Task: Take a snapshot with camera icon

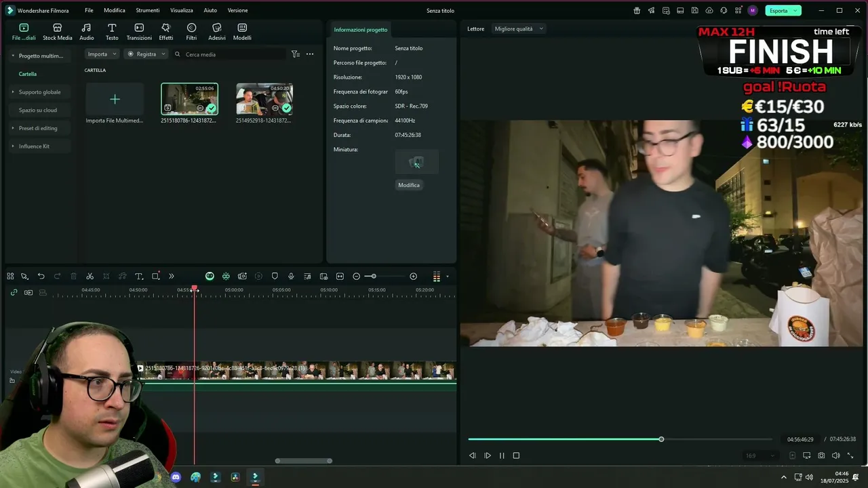Action: (x=821, y=455)
